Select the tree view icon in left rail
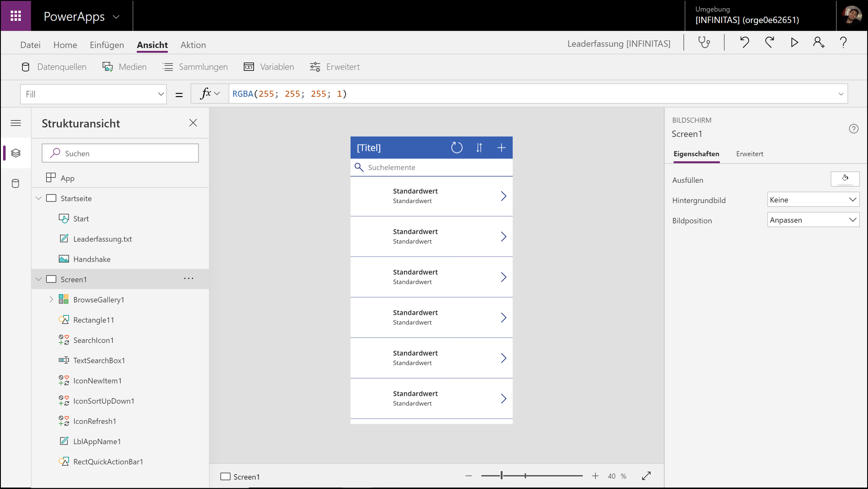This screenshot has width=868, height=489. [16, 153]
